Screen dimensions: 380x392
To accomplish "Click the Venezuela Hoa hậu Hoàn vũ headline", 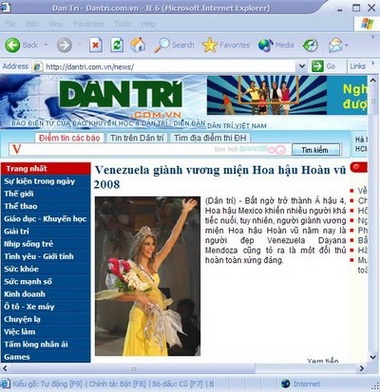I will coord(220,177).
